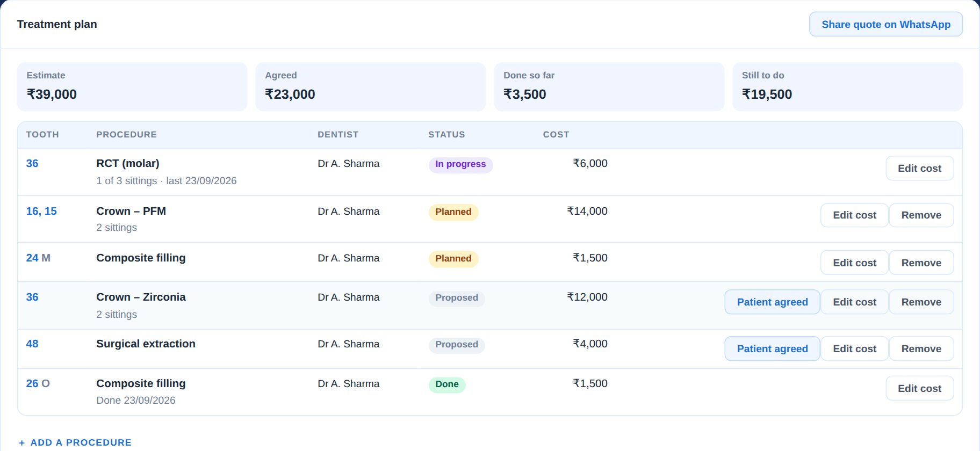
Task: Open tooth 26 O link
Action: [x=38, y=383]
